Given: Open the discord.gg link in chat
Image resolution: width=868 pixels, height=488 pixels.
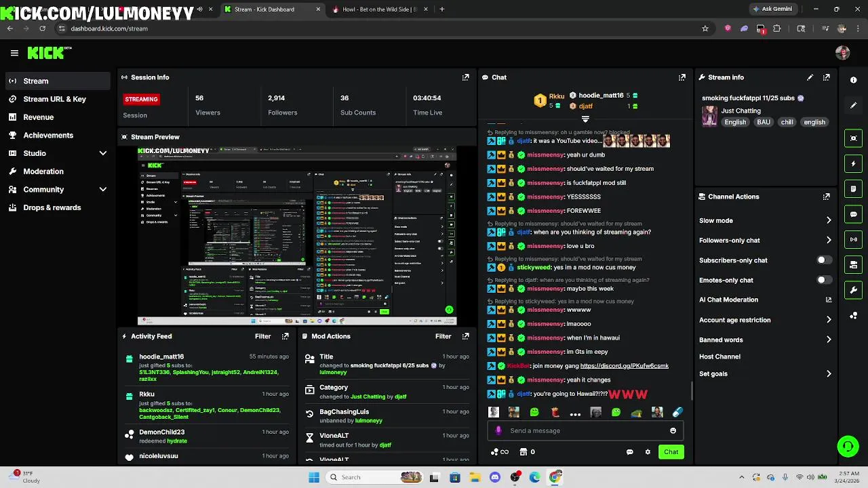Looking at the screenshot, I should click(x=625, y=366).
